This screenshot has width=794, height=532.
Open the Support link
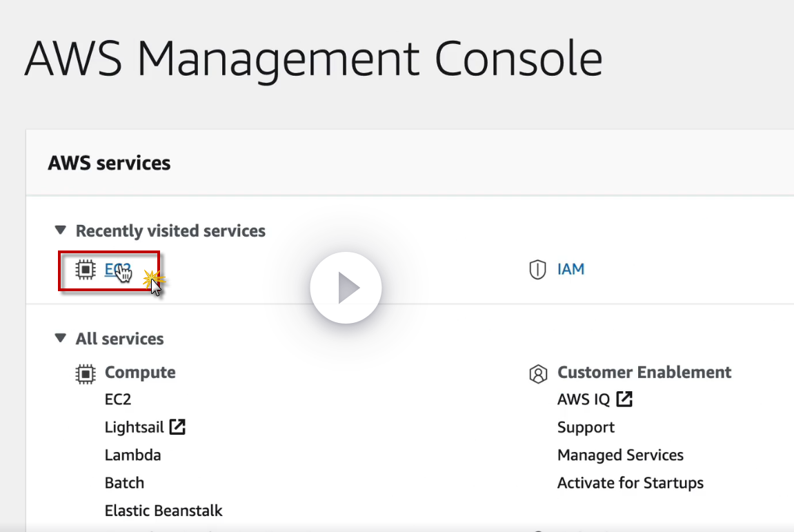coord(586,428)
